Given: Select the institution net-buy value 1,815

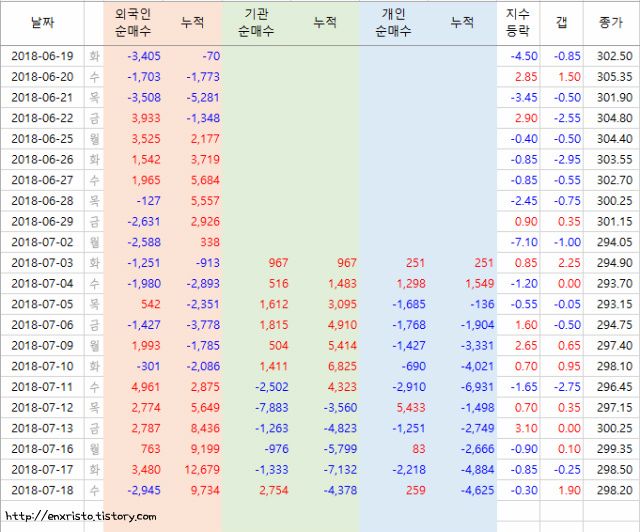Looking at the screenshot, I should [x=274, y=325].
